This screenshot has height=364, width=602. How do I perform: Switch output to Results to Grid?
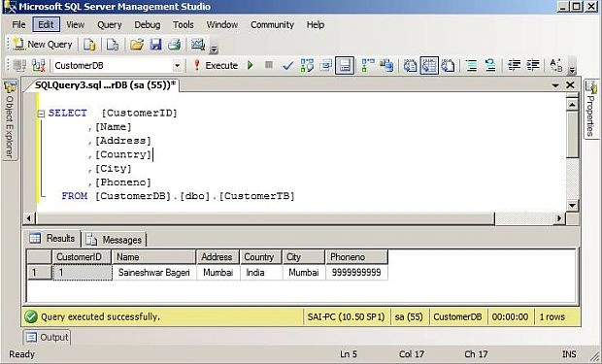[429, 66]
